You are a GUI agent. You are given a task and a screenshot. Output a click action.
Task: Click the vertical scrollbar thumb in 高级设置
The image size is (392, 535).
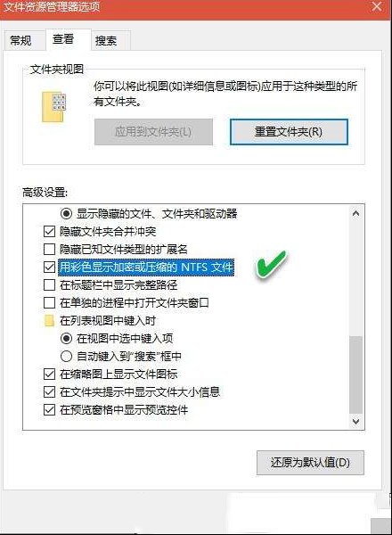coord(355,375)
